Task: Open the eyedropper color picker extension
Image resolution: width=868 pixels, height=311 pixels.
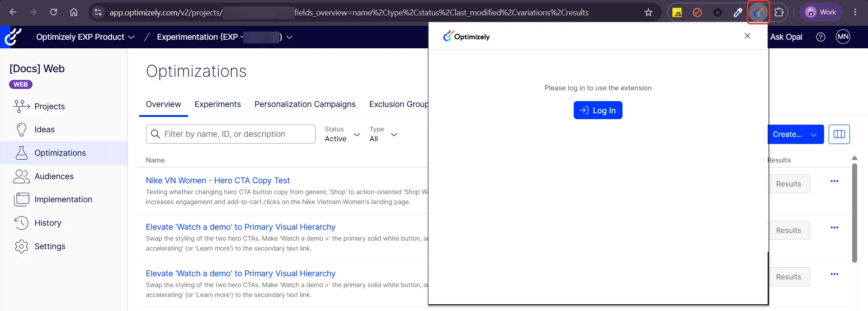Action: [738, 12]
